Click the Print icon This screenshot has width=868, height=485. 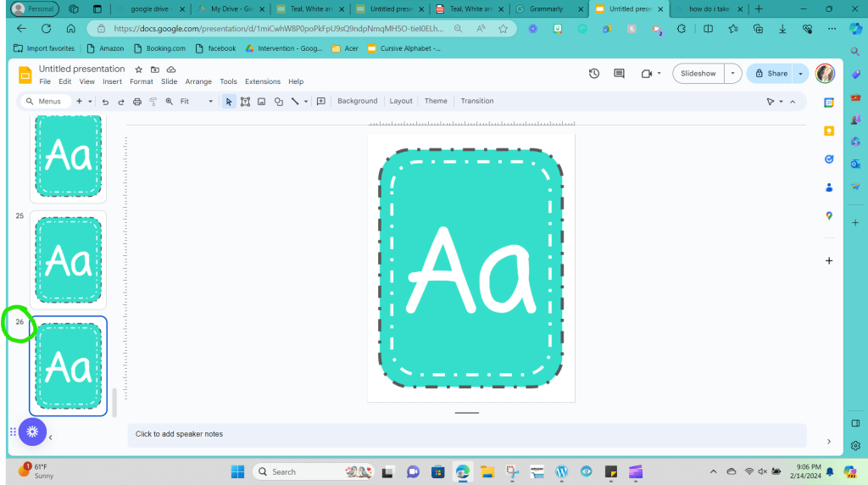[137, 101]
